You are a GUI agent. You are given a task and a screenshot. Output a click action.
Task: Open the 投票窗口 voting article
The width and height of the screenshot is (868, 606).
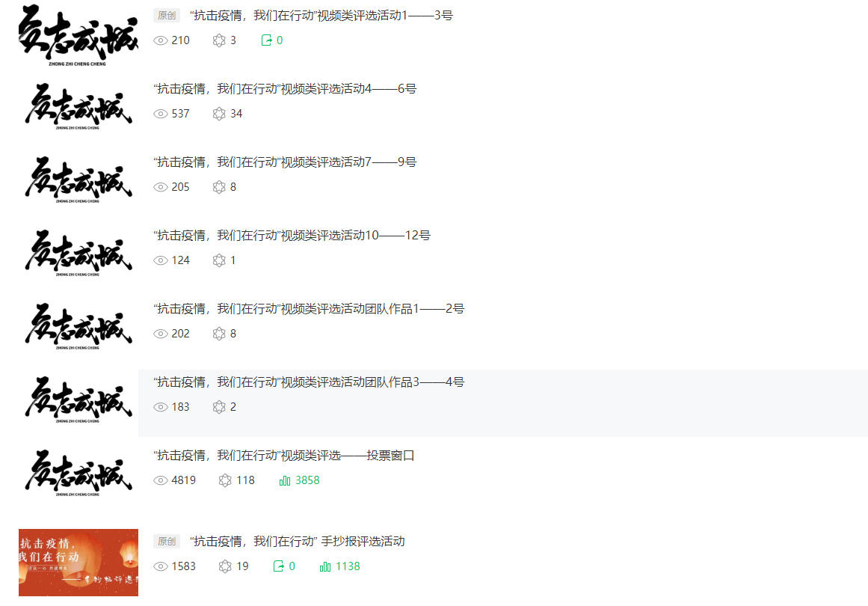tap(284, 456)
